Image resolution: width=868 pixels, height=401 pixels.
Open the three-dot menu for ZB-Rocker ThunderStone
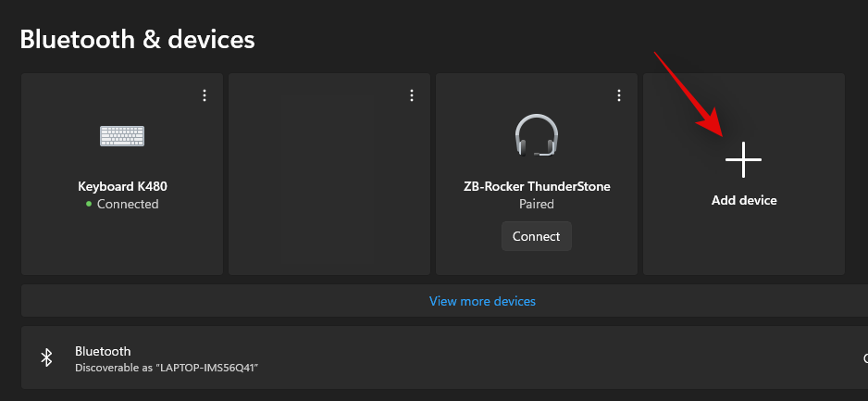coord(619,95)
